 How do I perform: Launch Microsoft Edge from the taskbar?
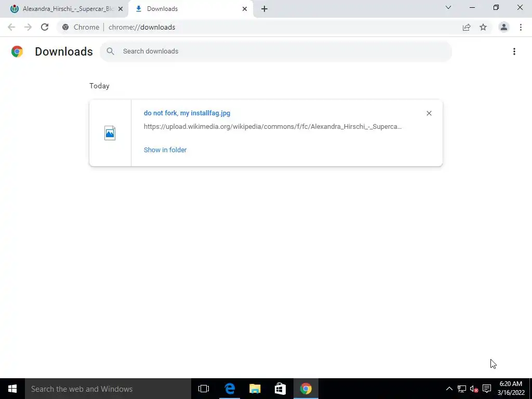[x=230, y=389]
